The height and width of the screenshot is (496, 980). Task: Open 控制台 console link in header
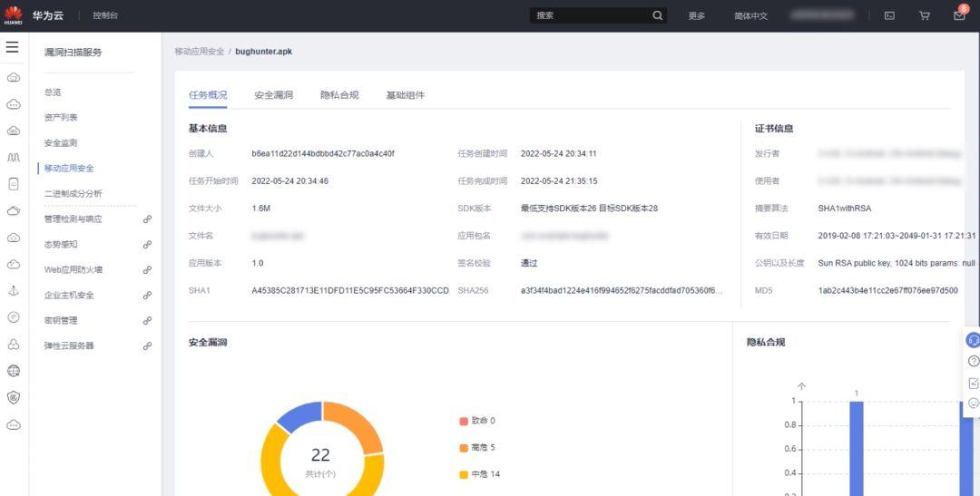coord(105,15)
